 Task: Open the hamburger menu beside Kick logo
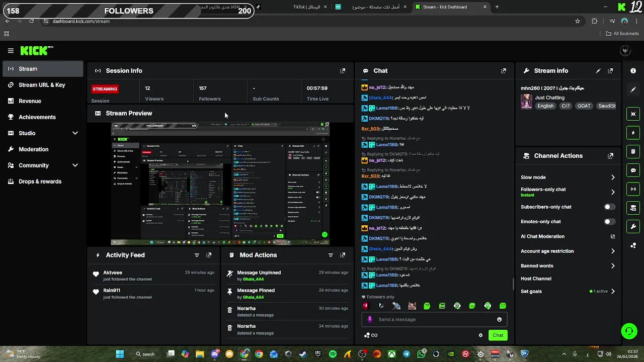[x=11, y=51]
